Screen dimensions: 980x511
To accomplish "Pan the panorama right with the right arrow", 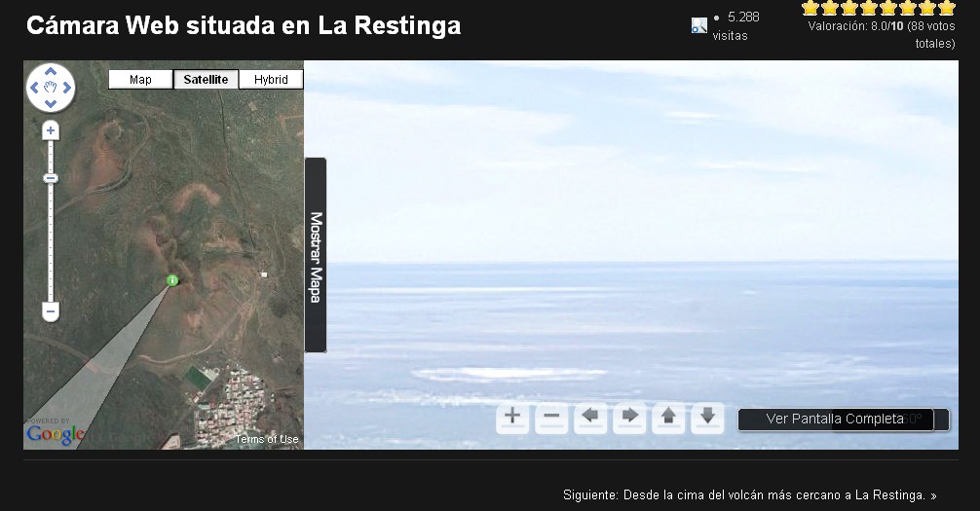I will pos(630,418).
